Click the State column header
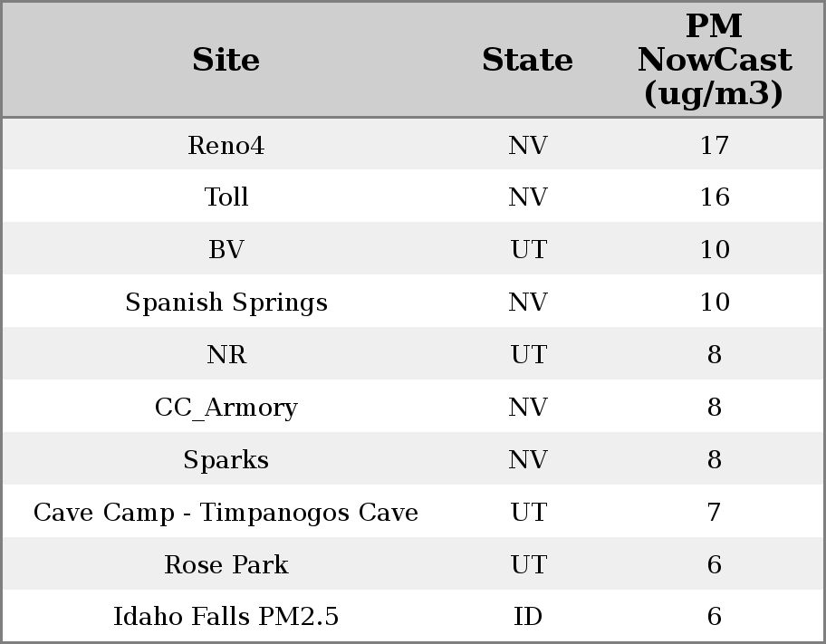This screenshot has width=826, height=644. click(527, 61)
